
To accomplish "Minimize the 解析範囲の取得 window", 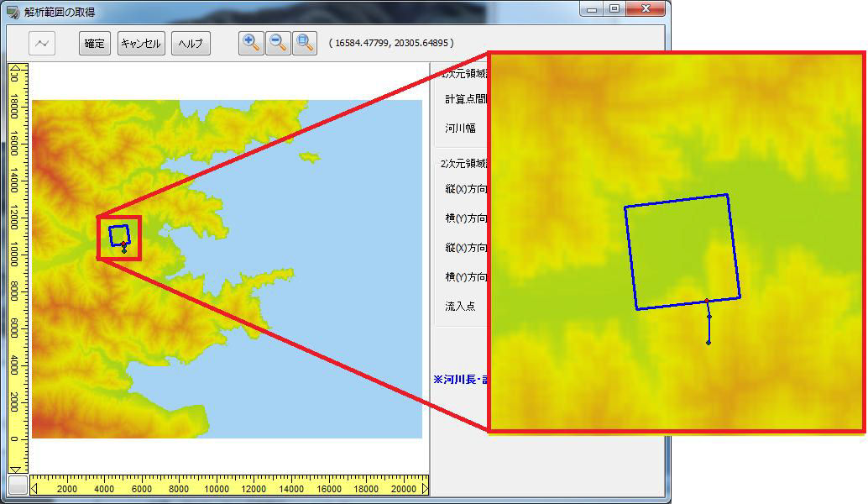I will tap(592, 8).
